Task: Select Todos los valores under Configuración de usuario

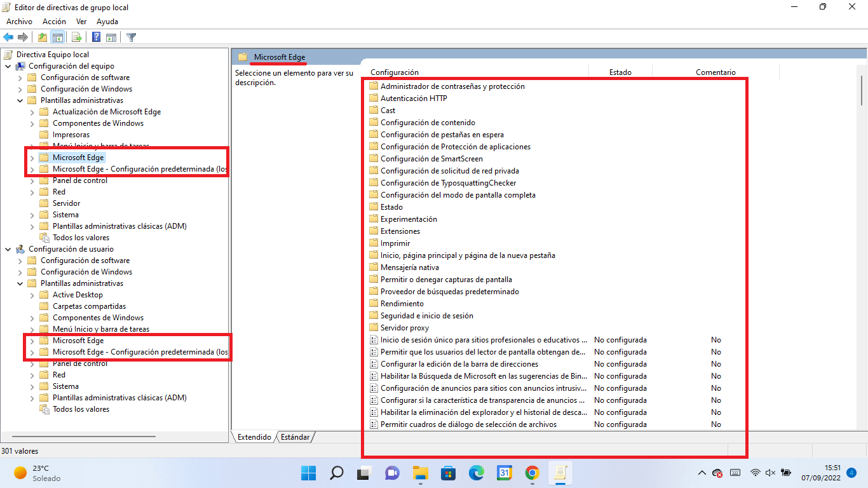Action: point(81,409)
